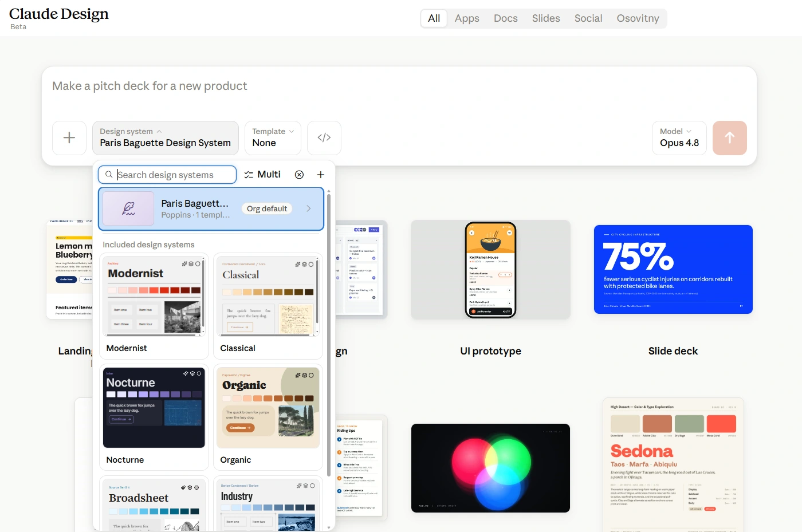Switch to the All tab
Screen dimensions: 802x532
pyautogui.click(x=434, y=18)
